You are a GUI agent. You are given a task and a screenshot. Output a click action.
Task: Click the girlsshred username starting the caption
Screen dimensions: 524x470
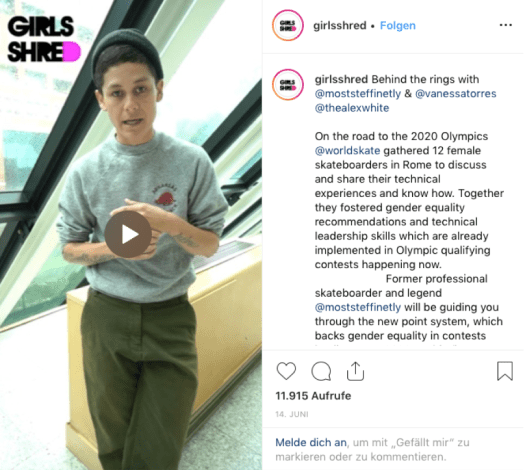coord(341,80)
